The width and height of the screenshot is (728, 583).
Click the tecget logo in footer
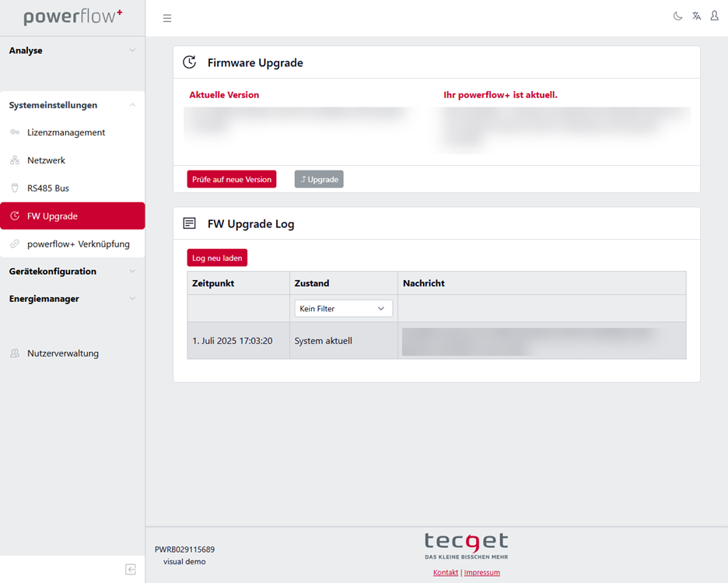pos(467,546)
